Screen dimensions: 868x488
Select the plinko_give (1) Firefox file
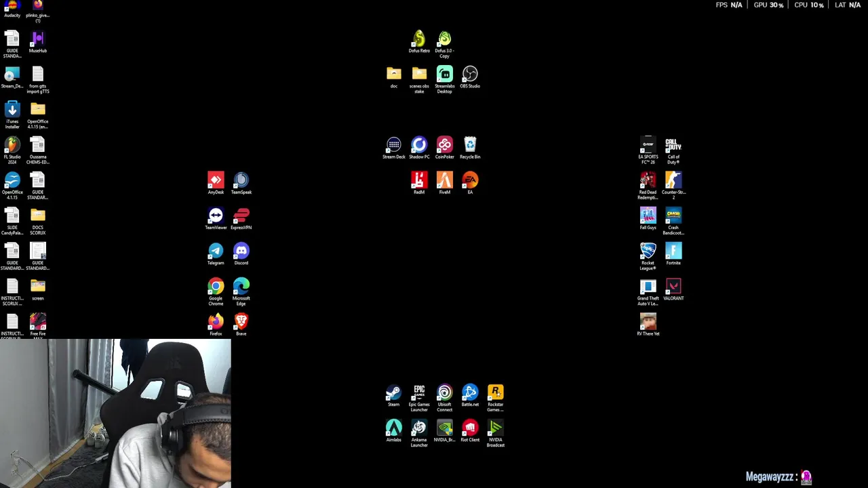[38, 11]
